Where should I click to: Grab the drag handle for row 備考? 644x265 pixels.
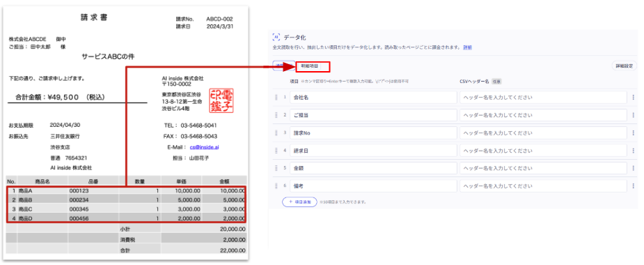pyautogui.click(x=276, y=186)
